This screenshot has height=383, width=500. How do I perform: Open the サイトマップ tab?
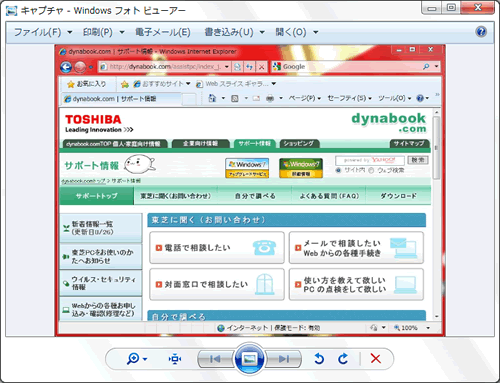pyautogui.click(x=409, y=144)
